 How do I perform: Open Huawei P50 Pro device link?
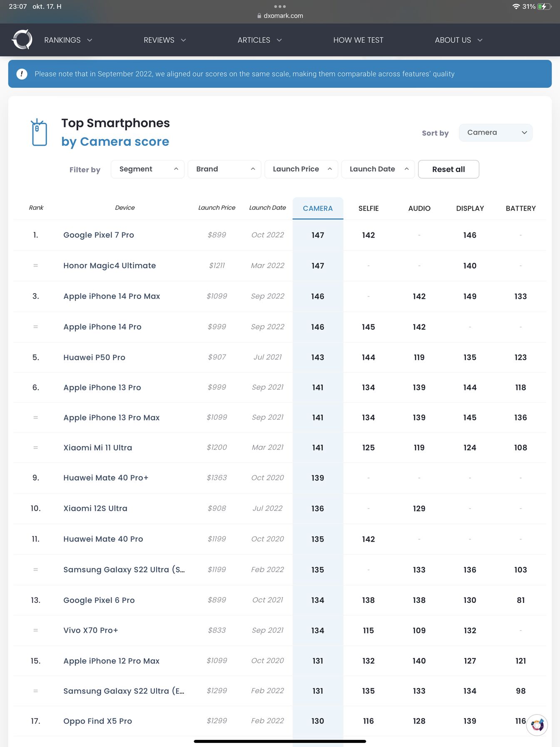click(94, 357)
